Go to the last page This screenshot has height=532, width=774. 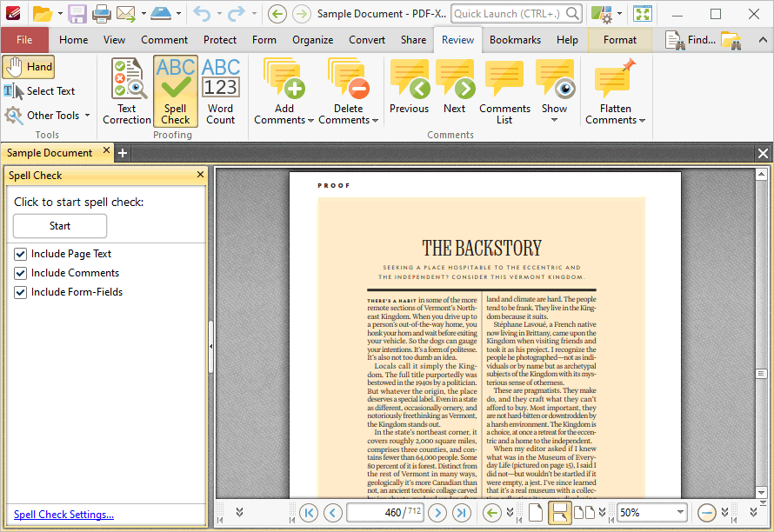point(461,513)
